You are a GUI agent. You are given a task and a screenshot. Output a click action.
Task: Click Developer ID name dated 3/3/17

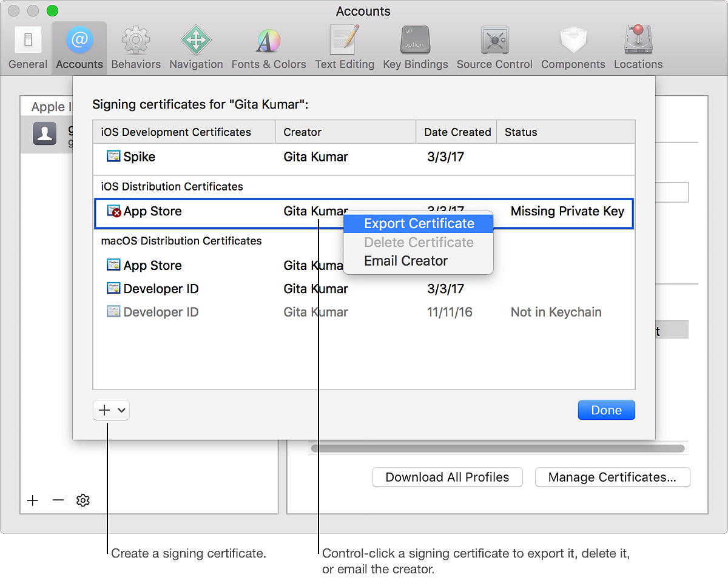[x=161, y=289]
